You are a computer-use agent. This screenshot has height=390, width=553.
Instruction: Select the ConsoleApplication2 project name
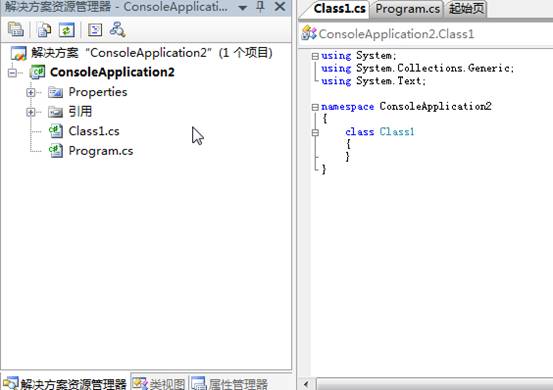[x=112, y=72]
